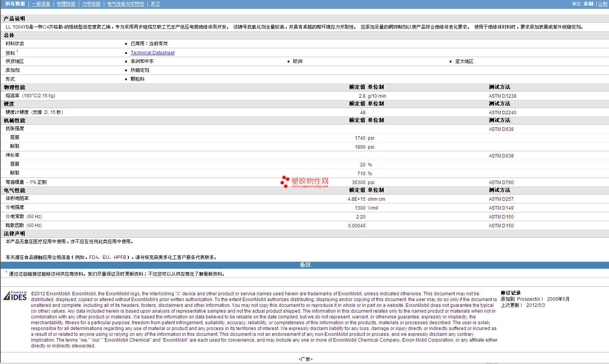The height and width of the screenshot is (364, 609).
Task: Select the 电气性能与可燃性 tab
Action: pyautogui.click(x=125, y=4)
